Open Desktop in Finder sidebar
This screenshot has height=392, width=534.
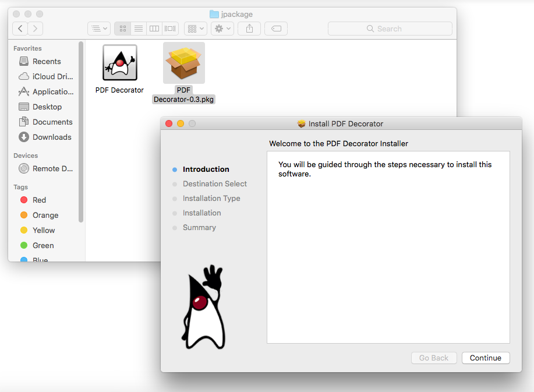tap(40, 107)
